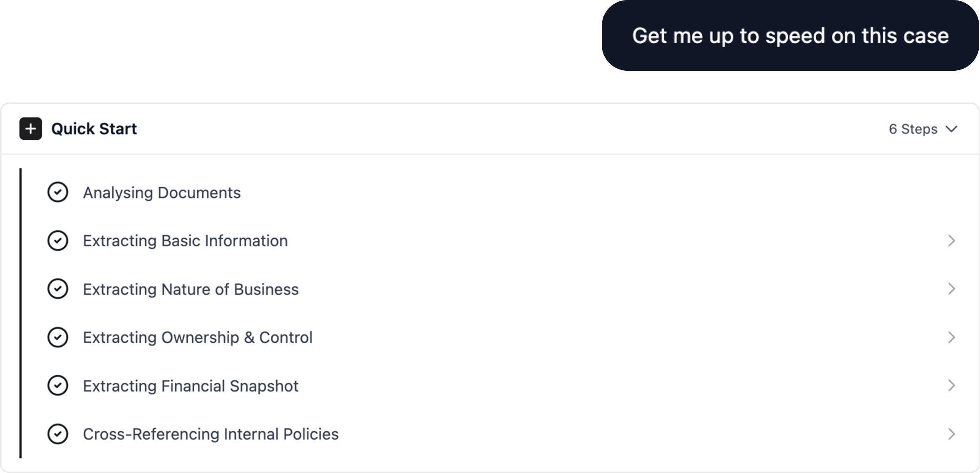Click the vertical progress line of the steps

(x=21, y=312)
